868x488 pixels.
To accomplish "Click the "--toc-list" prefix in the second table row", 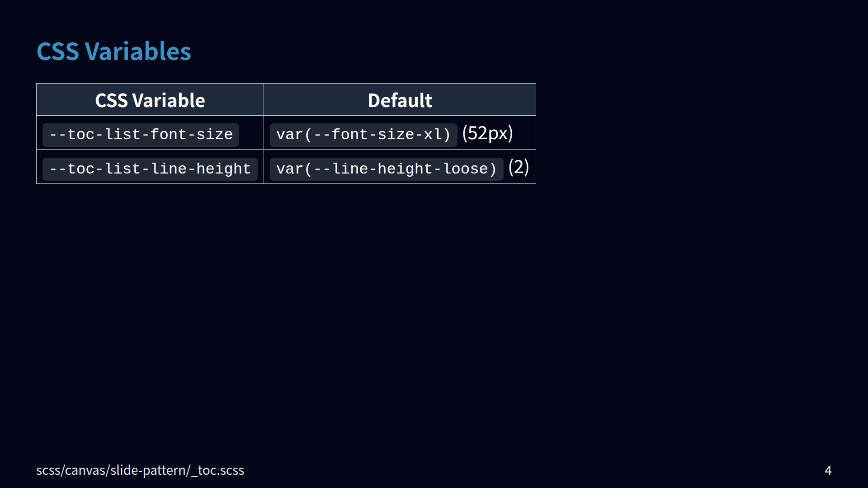I will tap(80, 169).
